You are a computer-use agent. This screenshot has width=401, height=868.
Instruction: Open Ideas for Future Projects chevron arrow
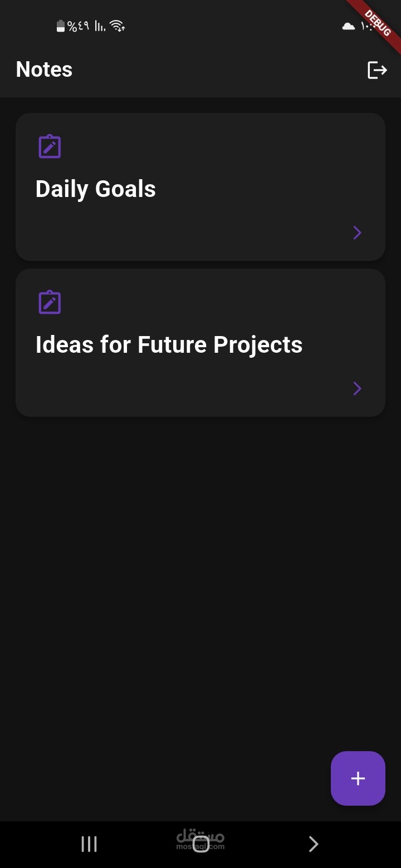(358, 388)
